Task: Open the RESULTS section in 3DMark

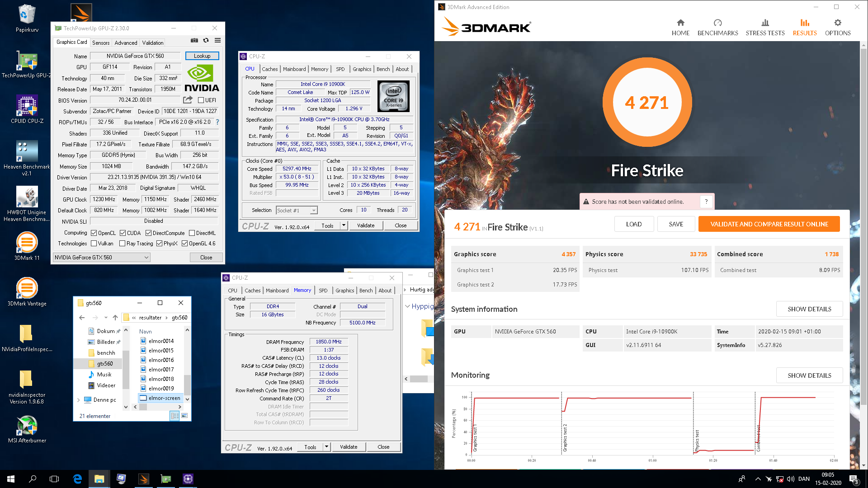Action: pos(805,28)
